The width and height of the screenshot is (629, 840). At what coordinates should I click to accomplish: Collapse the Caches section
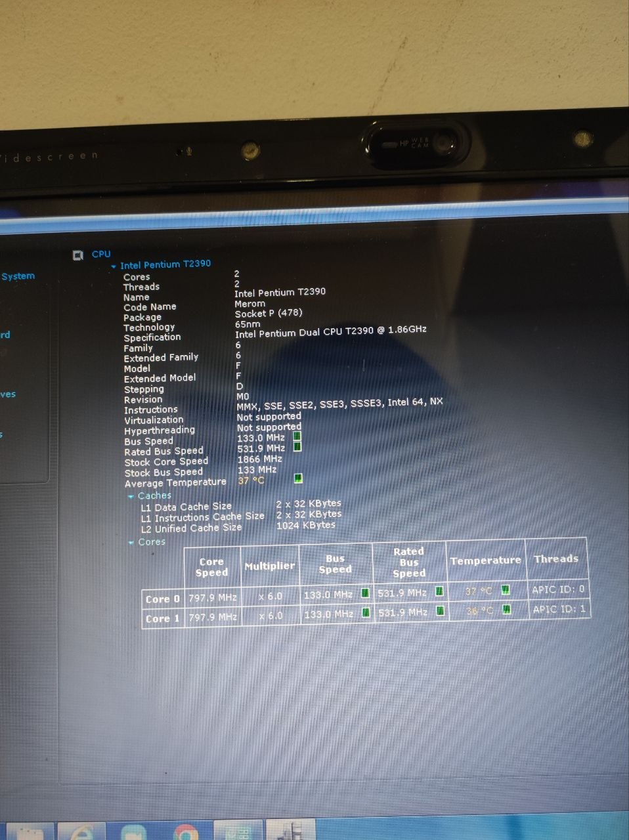(x=131, y=497)
